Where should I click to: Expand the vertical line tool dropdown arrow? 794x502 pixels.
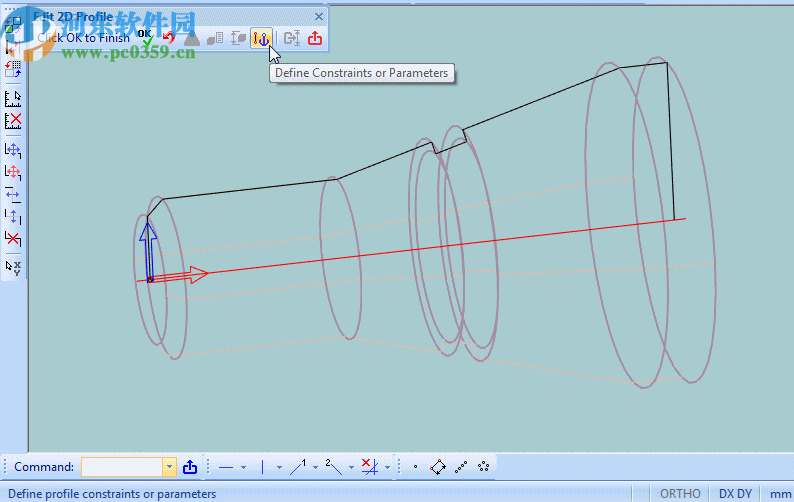pos(278,467)
